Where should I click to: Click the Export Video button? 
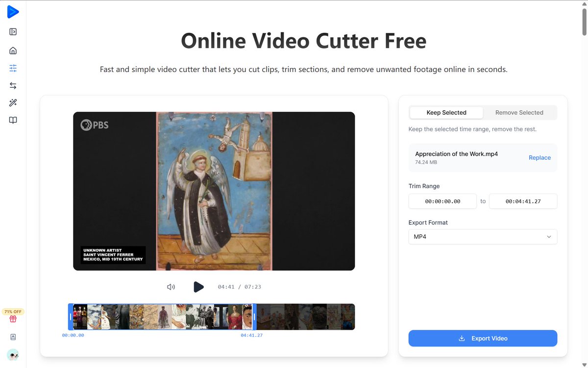(x=483, y=338)
